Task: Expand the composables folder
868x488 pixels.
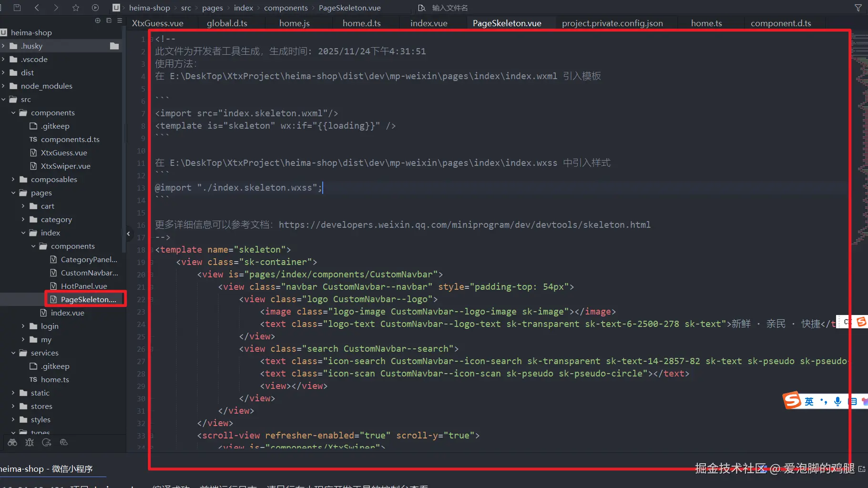Action: (13, 179)
